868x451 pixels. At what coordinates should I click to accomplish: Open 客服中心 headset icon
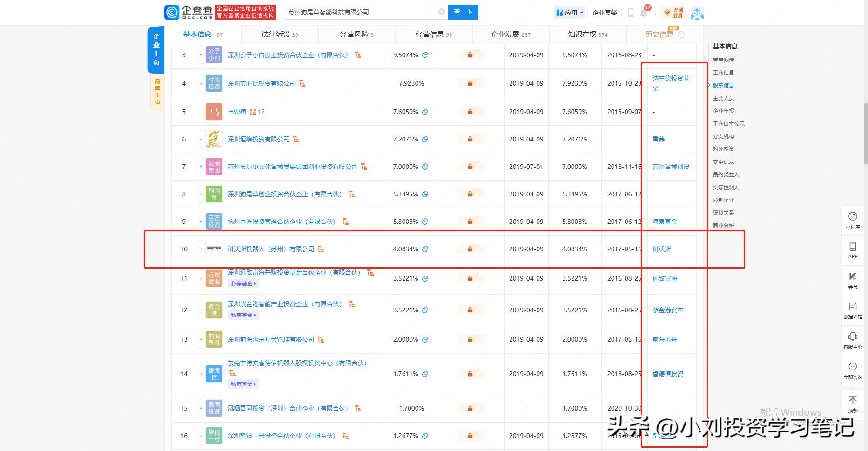click(853, 341)
